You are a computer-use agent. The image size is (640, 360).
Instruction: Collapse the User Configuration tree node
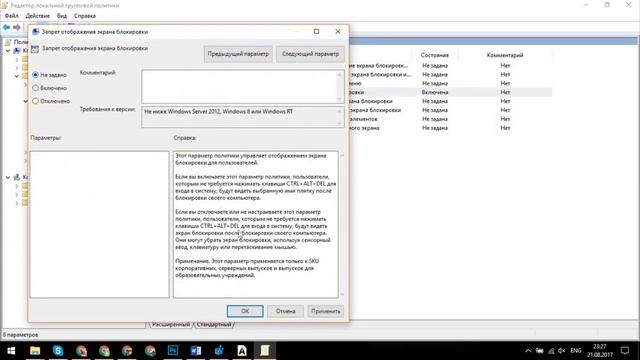point(8,177)
